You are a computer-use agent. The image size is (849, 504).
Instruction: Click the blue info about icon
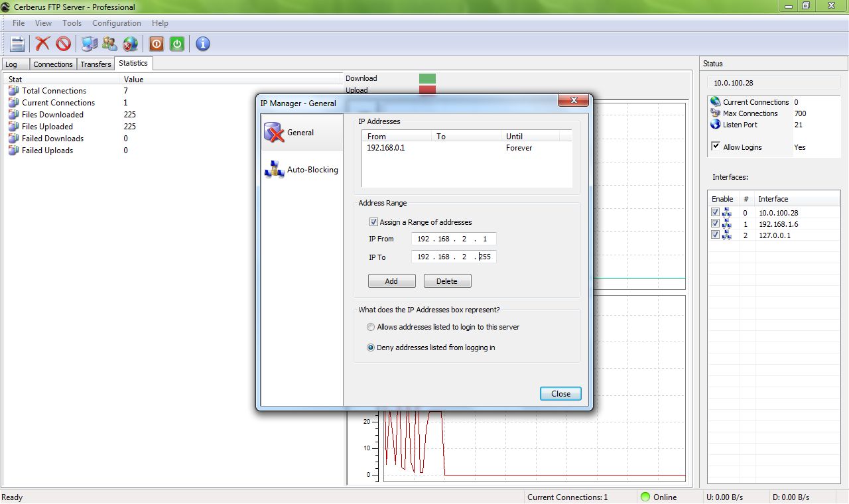(203, 44)
